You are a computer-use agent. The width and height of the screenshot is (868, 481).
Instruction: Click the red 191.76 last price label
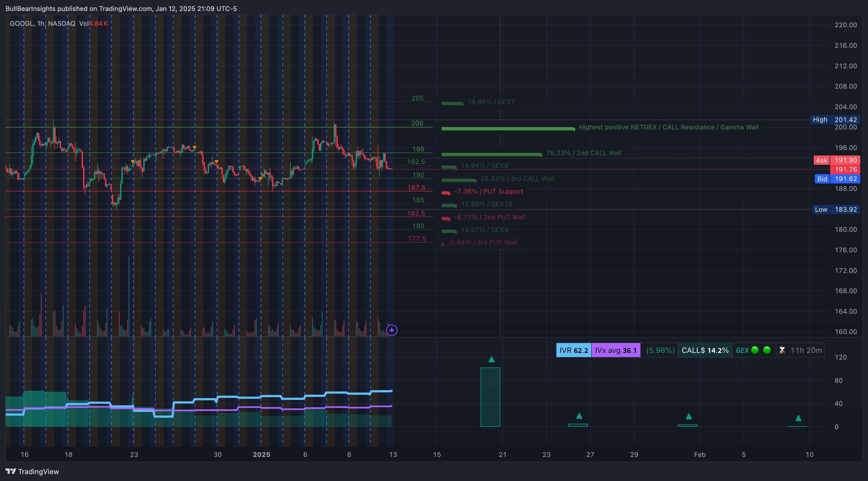845,169
